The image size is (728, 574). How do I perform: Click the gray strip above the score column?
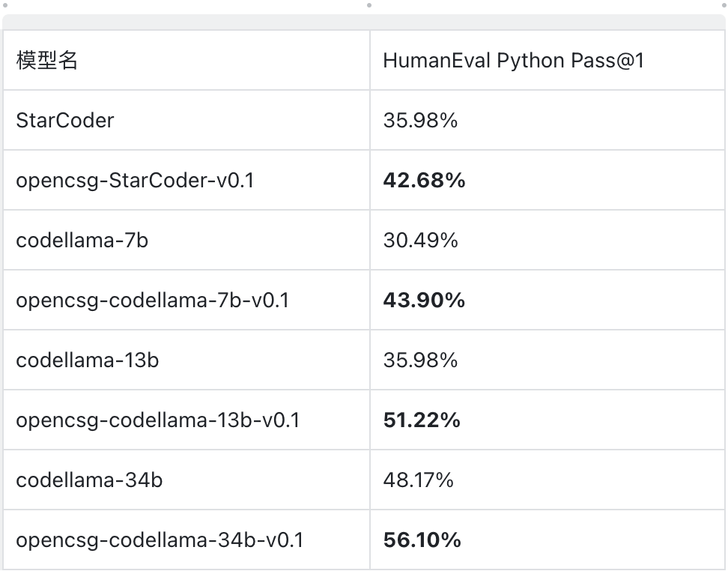[x=547, y=22]
